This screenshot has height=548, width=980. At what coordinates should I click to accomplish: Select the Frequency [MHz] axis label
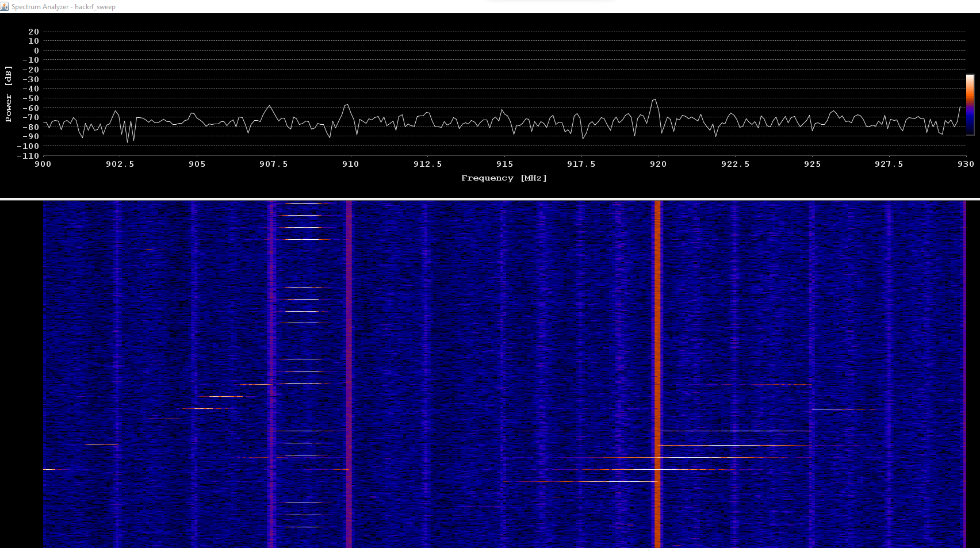click(504, 178)
